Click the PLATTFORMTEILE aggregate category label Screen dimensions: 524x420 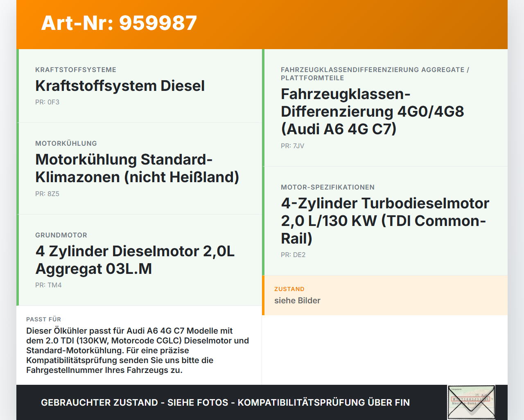point(312,78)
